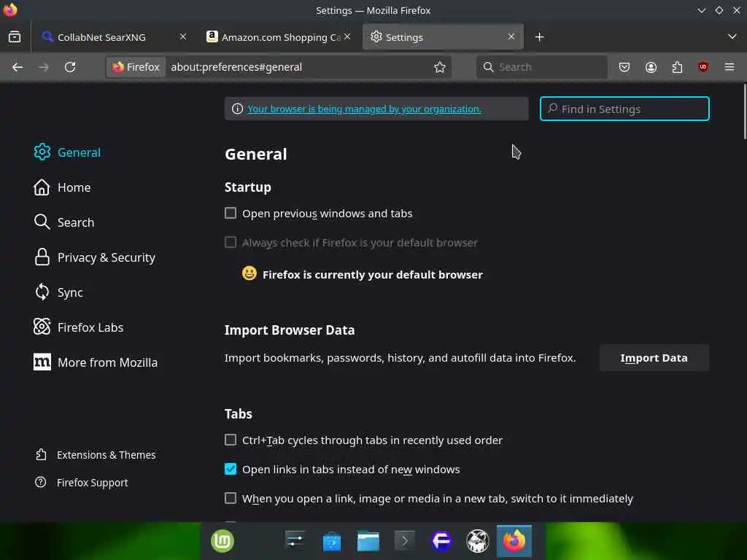Open Firefox Support link
Viewport: 747px width, 560px height.
(x=82, y=483)
